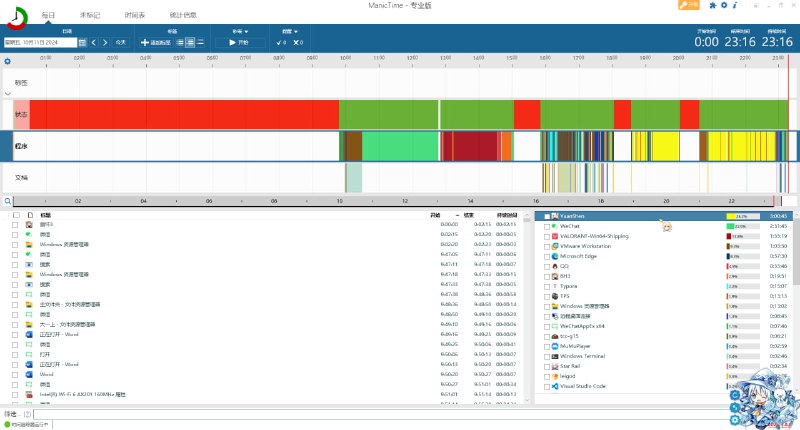
Task: Click the orange license button
Action: (x=689, y=5)
